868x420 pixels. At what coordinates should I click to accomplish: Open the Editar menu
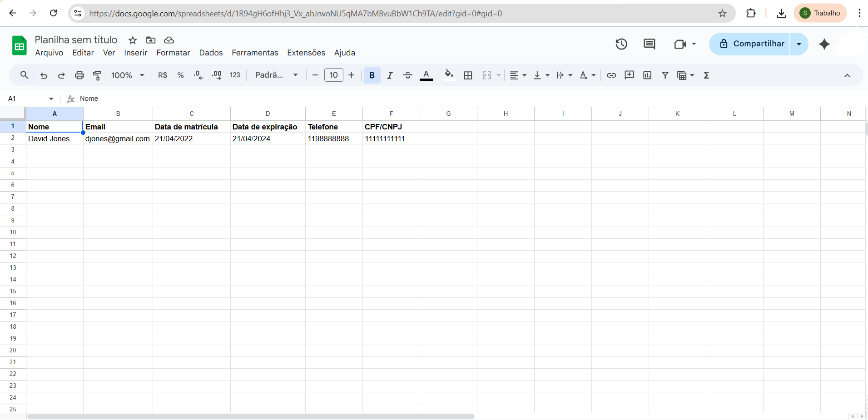83,53
